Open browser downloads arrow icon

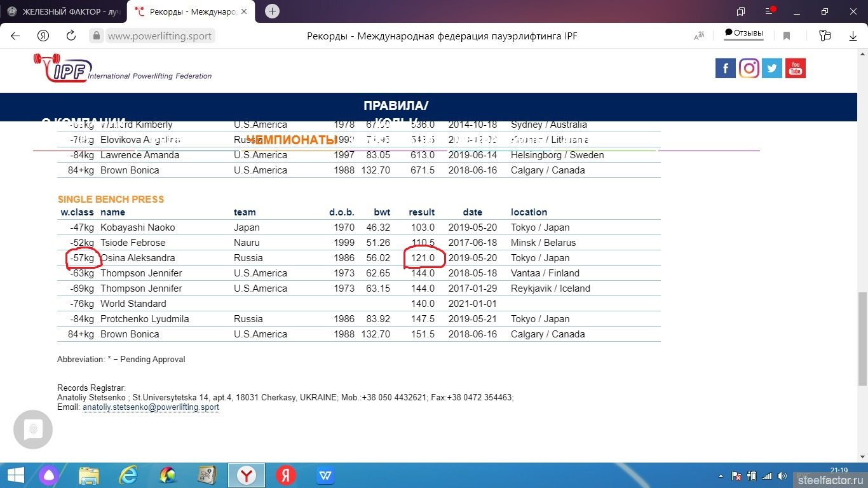click(x=853, y=36)
